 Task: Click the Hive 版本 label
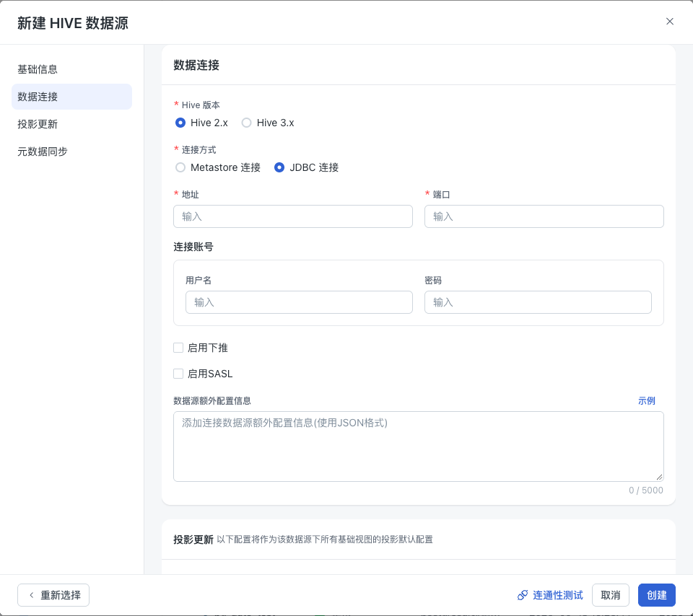pos(201,105)
